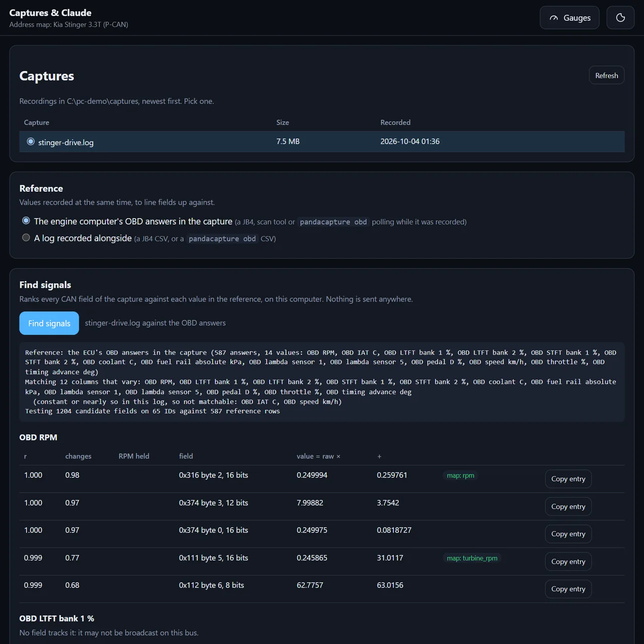The image size is (644, 644).
Task: Click the 'value = raw ×' column header
Action: (318, 456)
